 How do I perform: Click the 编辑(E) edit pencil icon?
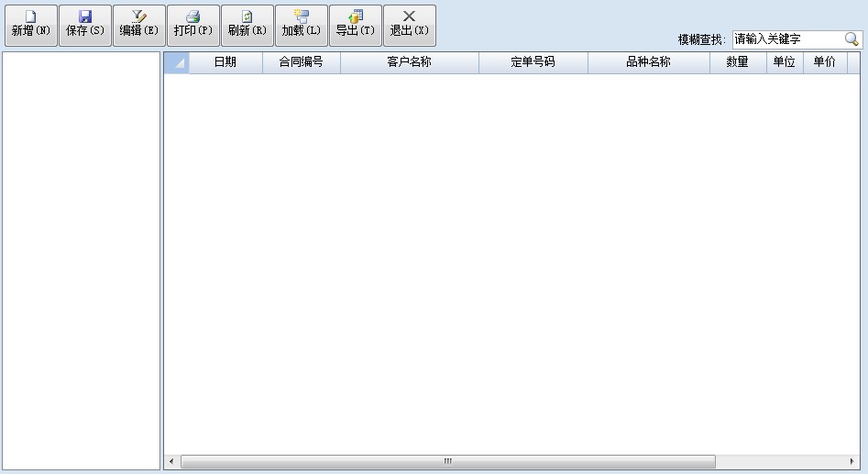139,17
